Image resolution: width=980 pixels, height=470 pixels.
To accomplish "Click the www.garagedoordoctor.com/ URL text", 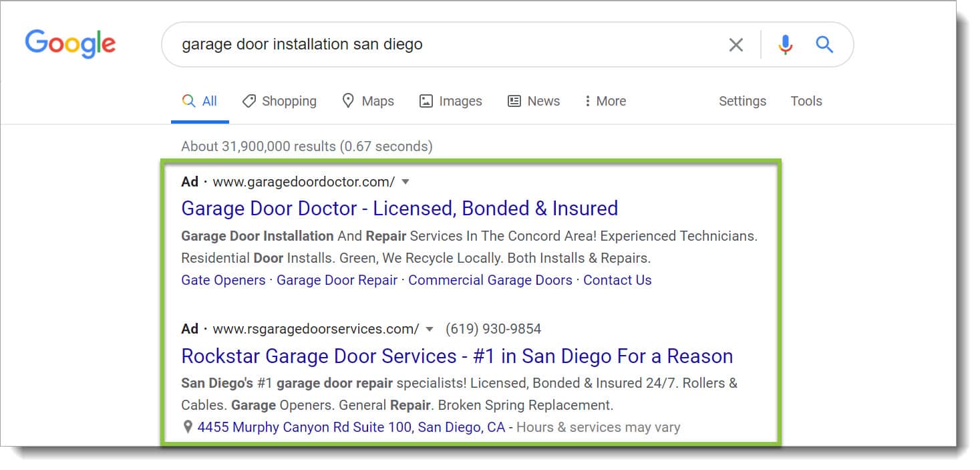I will pyautogui.click(x=303, y=182).
